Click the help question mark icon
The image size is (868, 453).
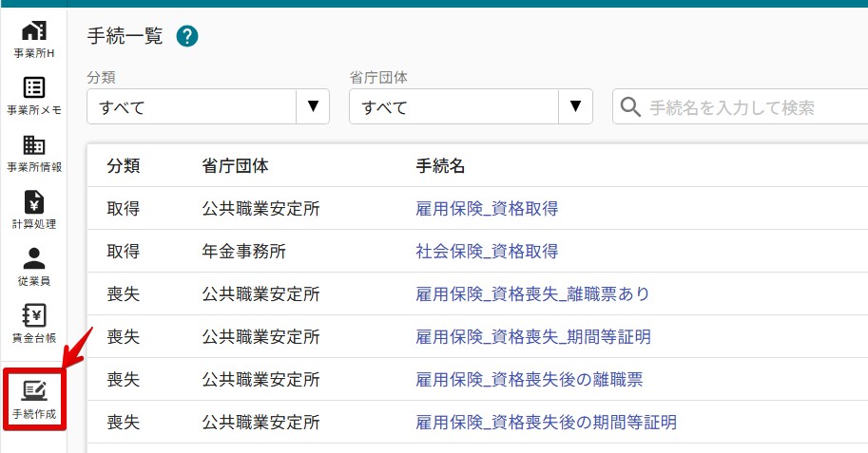(187, 36)
